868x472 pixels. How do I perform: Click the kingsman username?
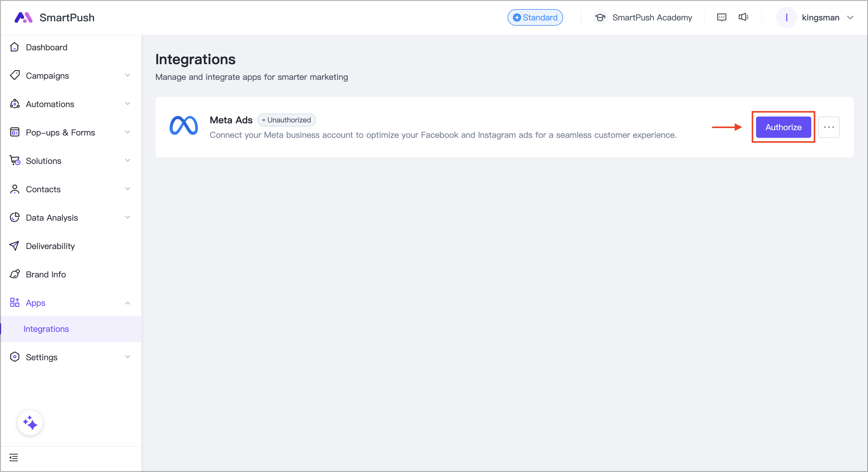[x=820, y=17]
